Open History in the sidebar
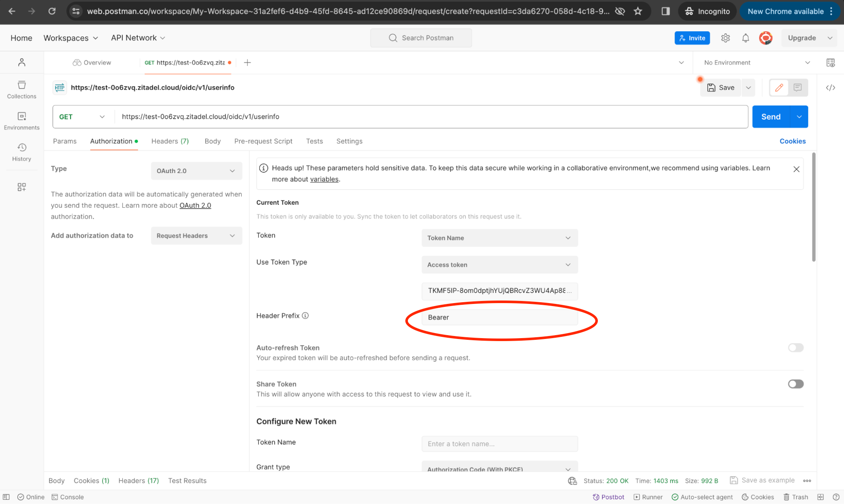The height and width of the screenshot is (504, 844). [22, 152]
